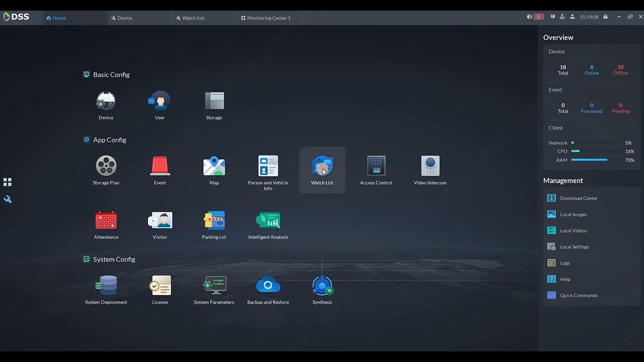This screenshot has height=362, width=644.
Task: Open the System Deployment icon
Action: pos(106,286)
